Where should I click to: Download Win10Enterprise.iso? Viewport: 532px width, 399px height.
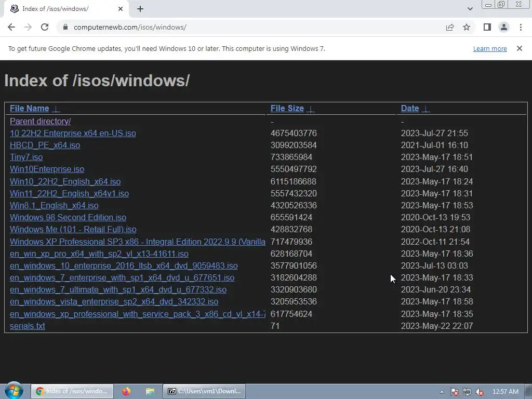pyautogui.click(x=47, y=169)
